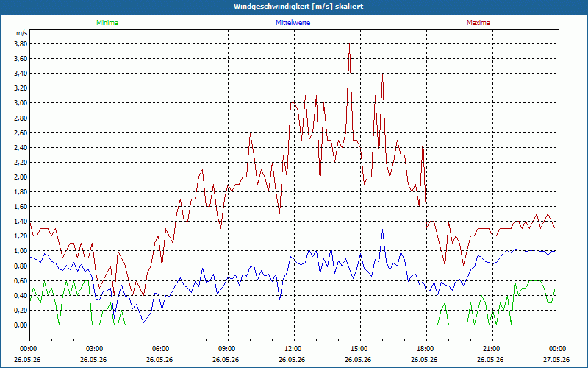Click the green Minima legend label

click(107, 23)
